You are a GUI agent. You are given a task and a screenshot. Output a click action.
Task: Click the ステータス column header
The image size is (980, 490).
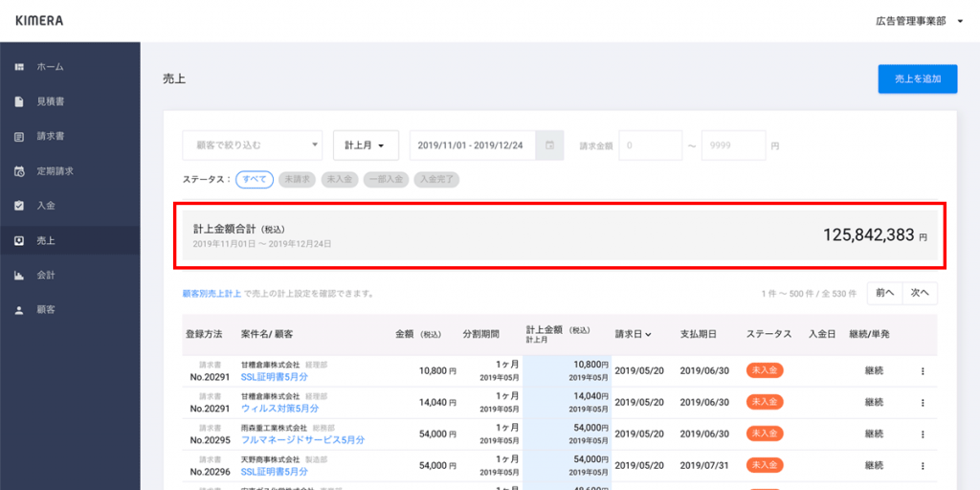769,334
